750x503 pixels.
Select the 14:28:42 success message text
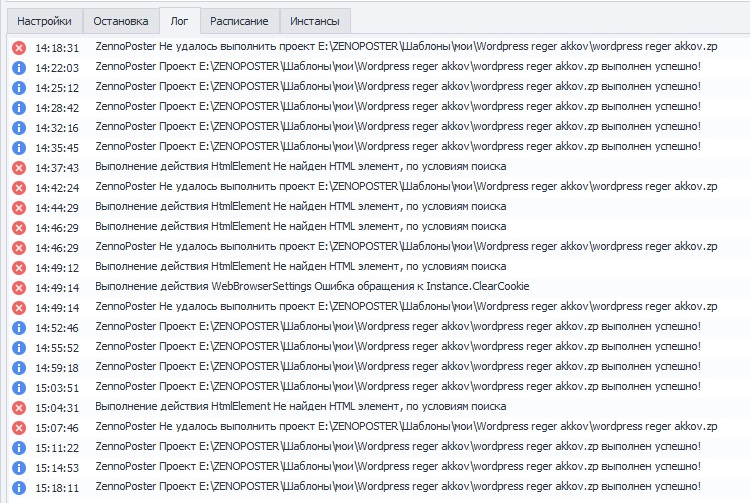tap(398, 107)
